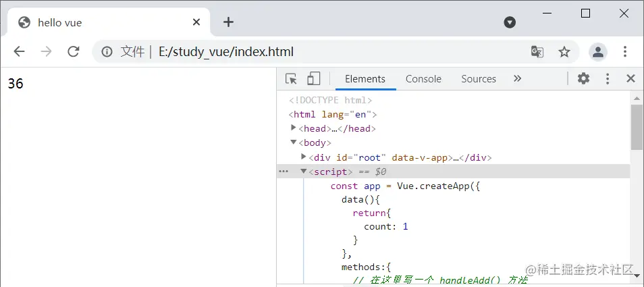Toggle the device toolbar icon
Screen dimensions: 644x287
[313, 79]
